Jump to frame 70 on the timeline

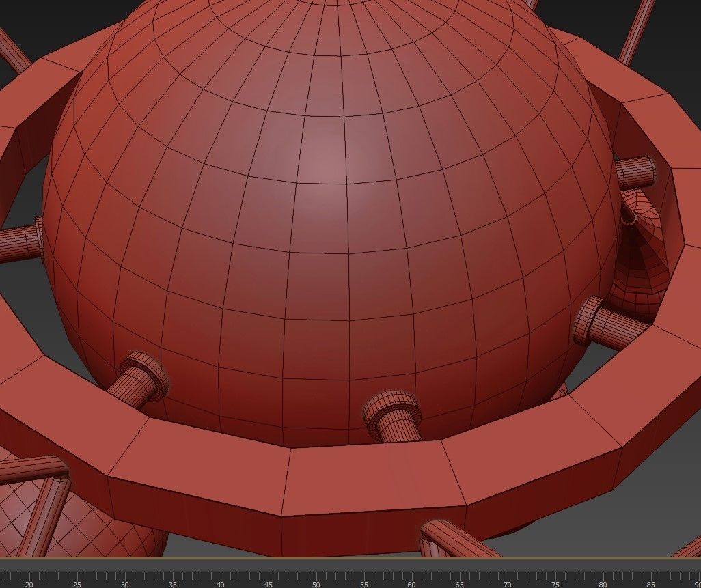pyautogui.click(x=508, y=584)
